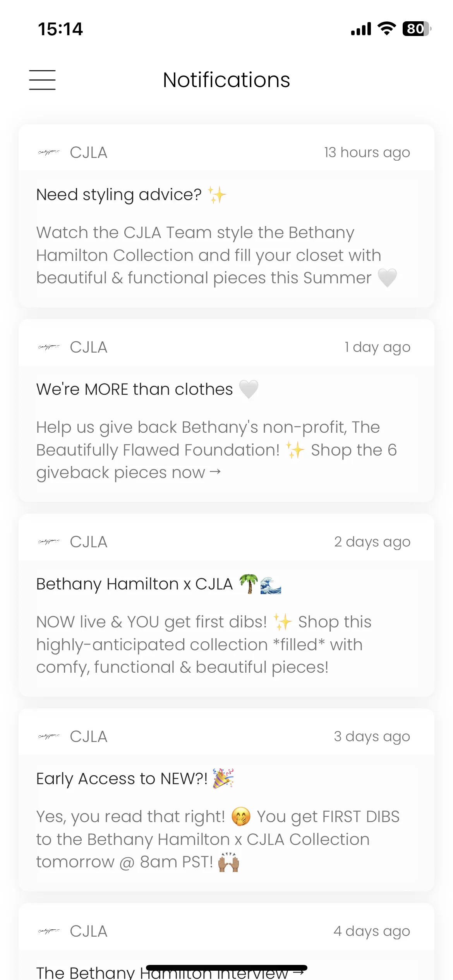
Task: Tap the CJLA logo on 4 days ago notification
Action: click(x=49, y=931)
